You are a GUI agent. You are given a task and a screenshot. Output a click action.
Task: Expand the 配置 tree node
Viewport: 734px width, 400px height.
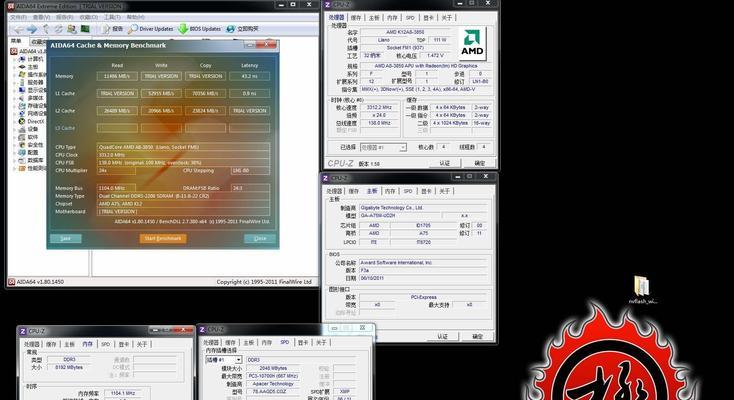15,152
